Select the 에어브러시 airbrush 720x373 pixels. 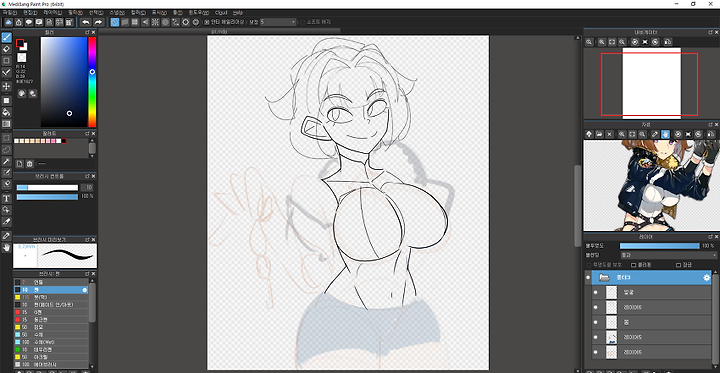(51, 365)
